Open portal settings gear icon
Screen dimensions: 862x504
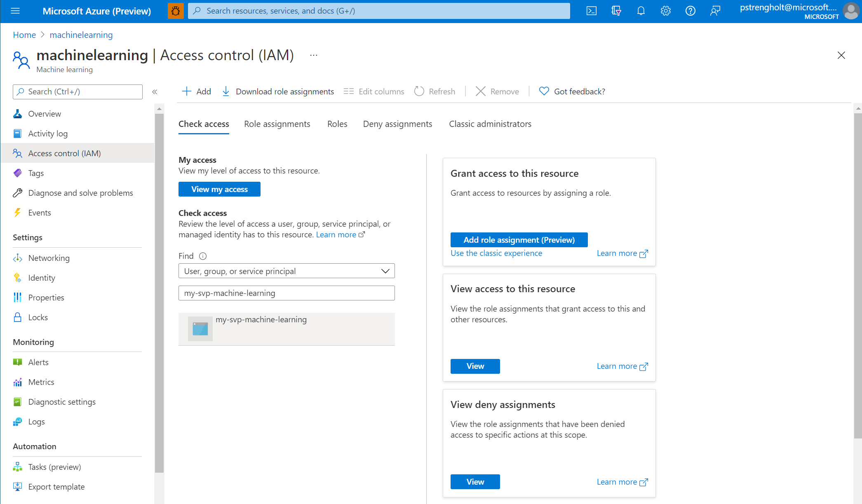(666, 11)
